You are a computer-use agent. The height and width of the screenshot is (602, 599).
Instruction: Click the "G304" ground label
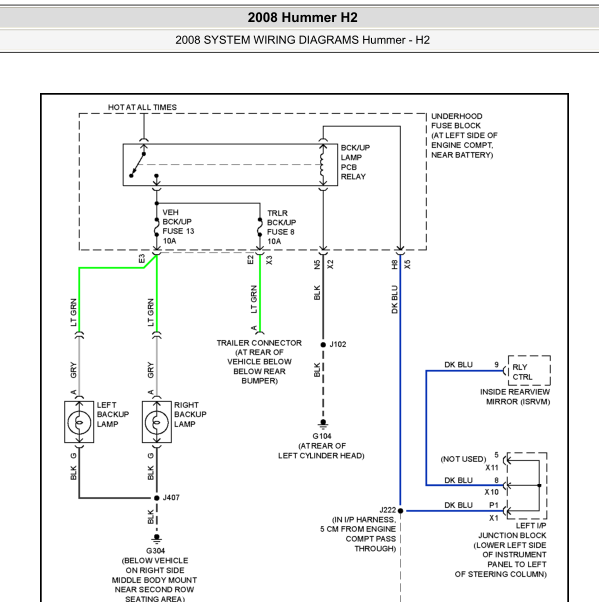pyautogui.click(x=156, y=551)
